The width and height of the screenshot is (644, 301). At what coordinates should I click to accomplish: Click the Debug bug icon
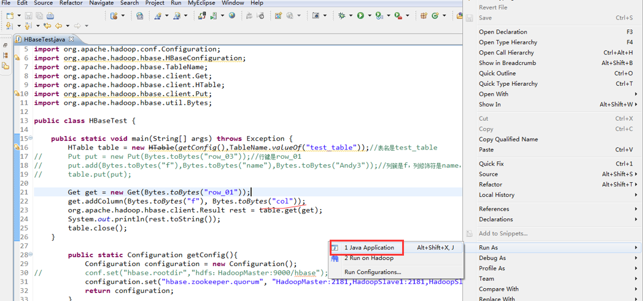[x=342, y=15]
